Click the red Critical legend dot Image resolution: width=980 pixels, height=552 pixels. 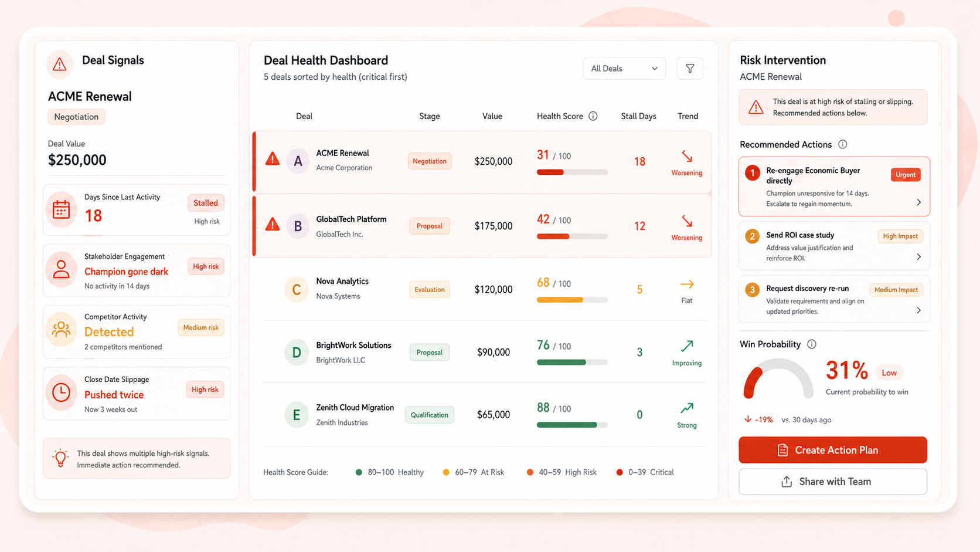click(x=620, y=472)
